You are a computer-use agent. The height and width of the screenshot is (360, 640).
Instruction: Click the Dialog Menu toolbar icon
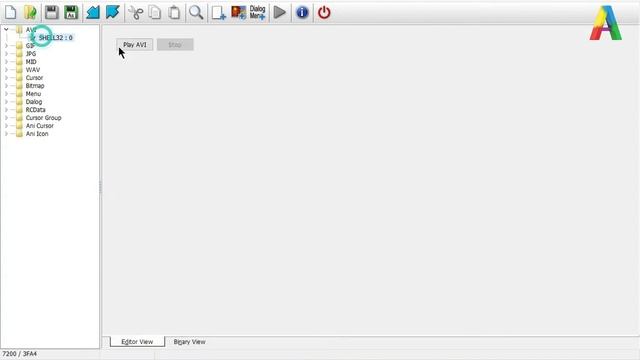click(258, 12)
